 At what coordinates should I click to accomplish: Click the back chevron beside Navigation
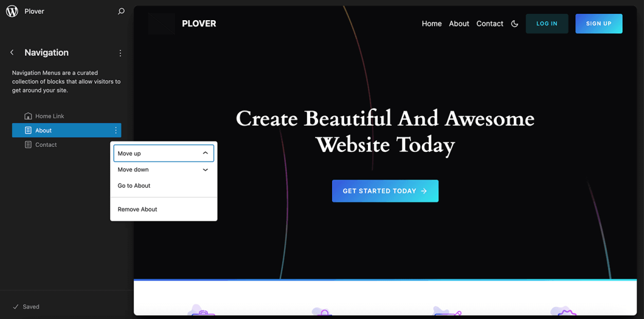(x=12, y=53)
